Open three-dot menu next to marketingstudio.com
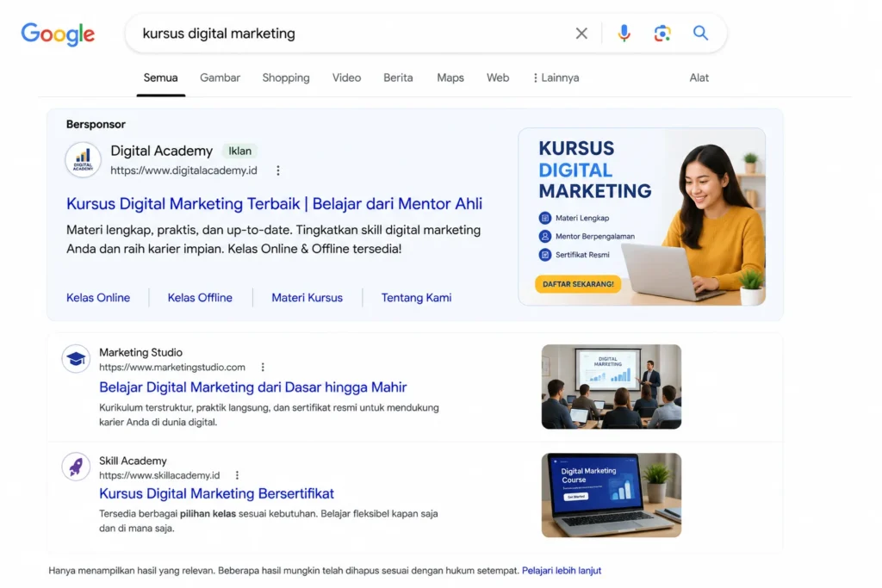 click(263, 367)
